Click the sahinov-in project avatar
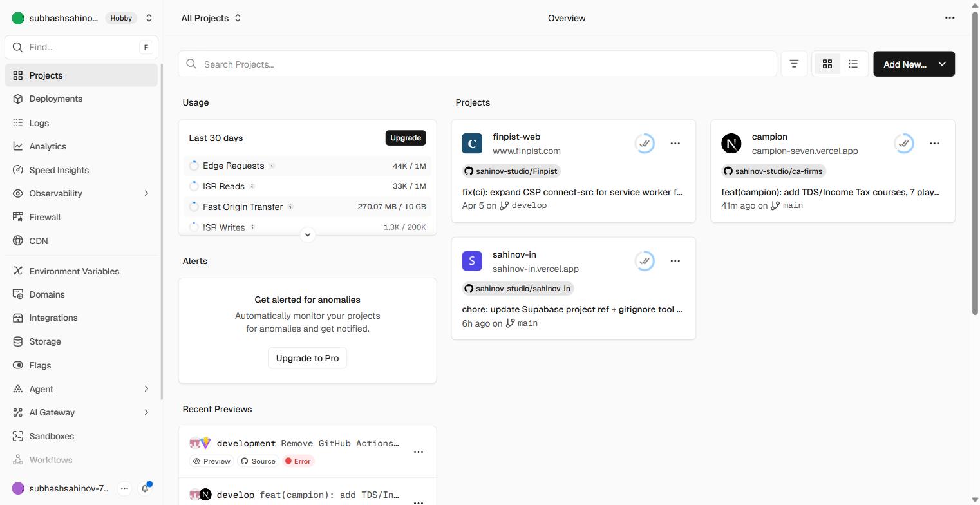The width and height of the screenshot is (980, 505). click(x=472, y=261)
